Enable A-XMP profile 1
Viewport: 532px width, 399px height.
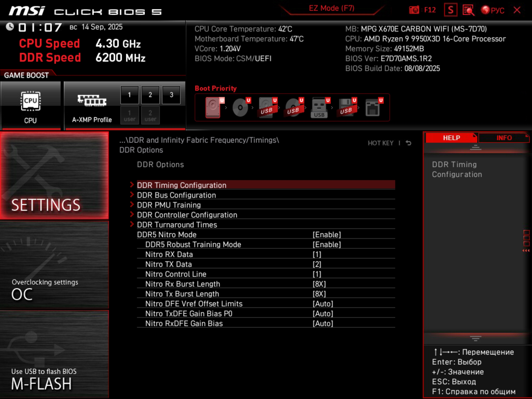[129, 95]
